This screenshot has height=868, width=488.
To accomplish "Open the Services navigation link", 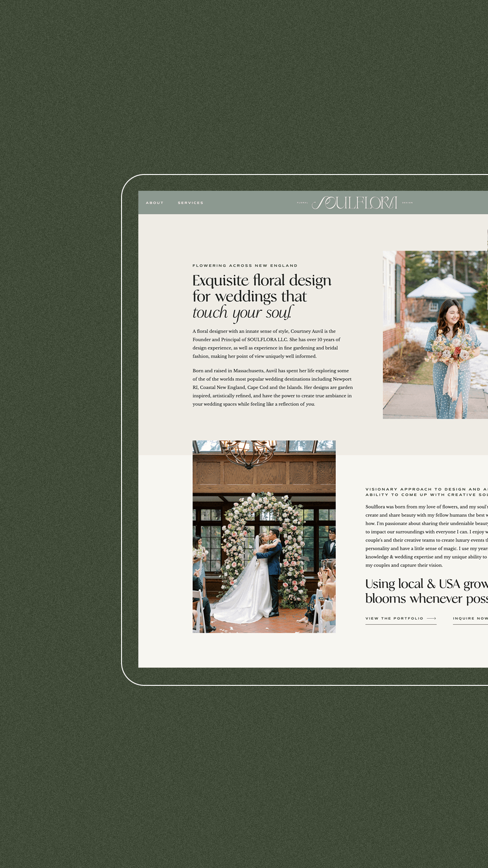I will pyautogui.click(x=190, y=203).
